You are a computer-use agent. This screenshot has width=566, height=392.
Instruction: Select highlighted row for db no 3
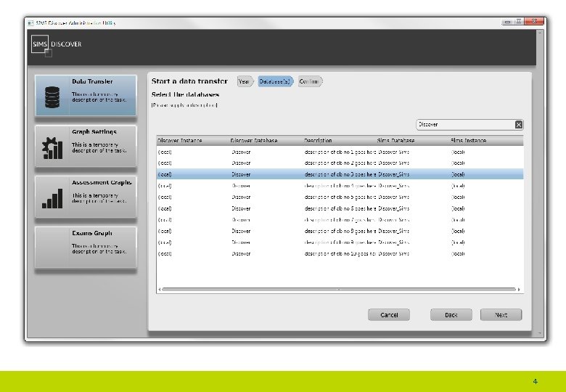click(340, 174)
